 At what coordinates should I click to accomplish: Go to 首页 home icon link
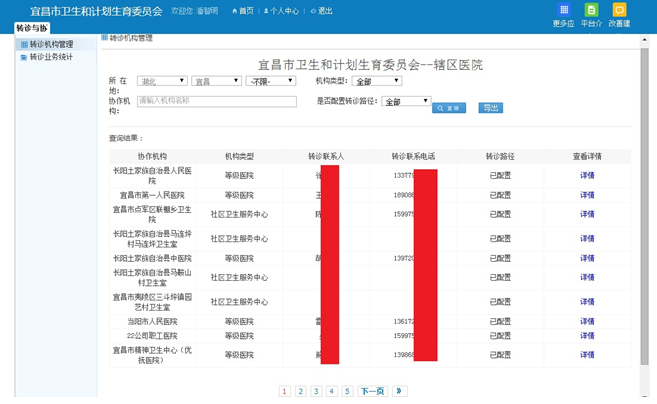click(242, 11)
